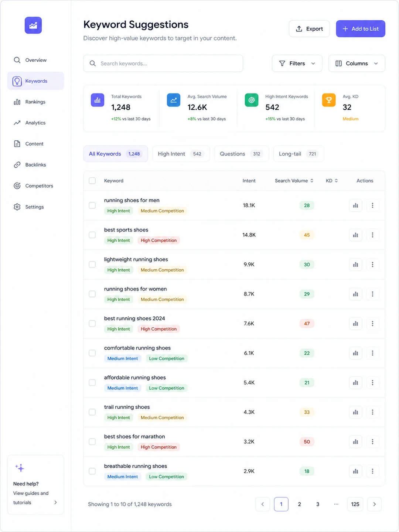The image size is (399, 532).
Task: Switch to High Intent tab
Action: [181, 154]
